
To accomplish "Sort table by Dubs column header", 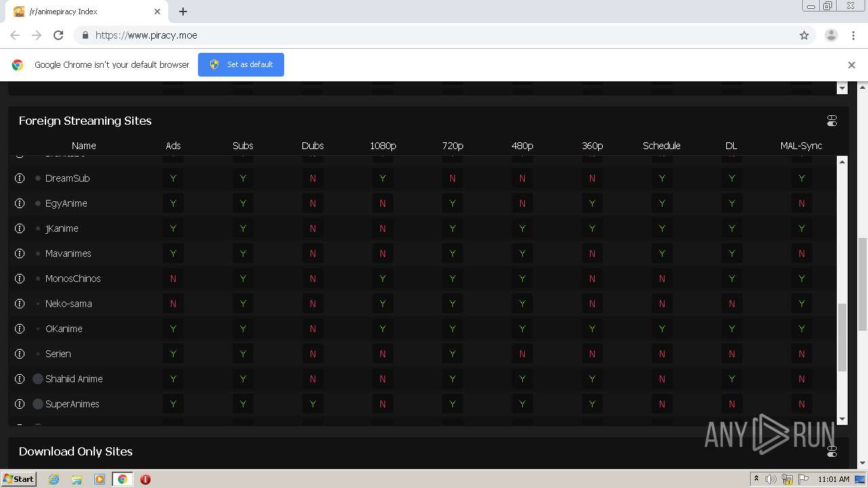I will click(x=313, y=146).
